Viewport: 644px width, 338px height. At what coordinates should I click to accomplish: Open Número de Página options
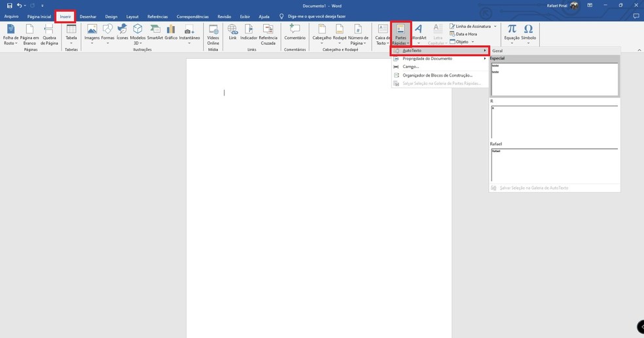click(358, 35)
